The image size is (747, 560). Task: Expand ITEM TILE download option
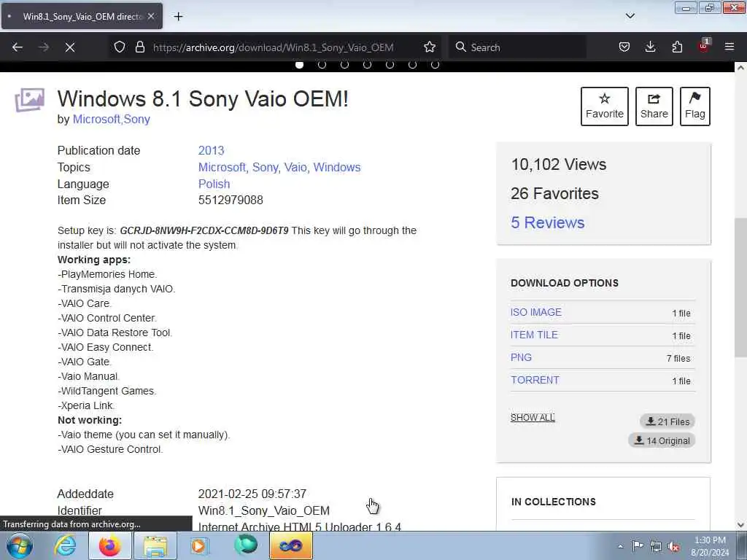(x=534, y=335)
